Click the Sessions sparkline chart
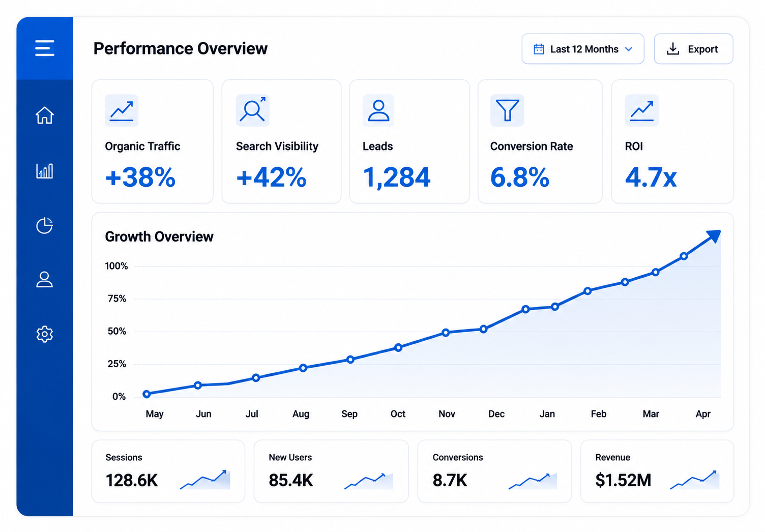The height and width of the screenshot is (532, 765). (x=205, y=480)
